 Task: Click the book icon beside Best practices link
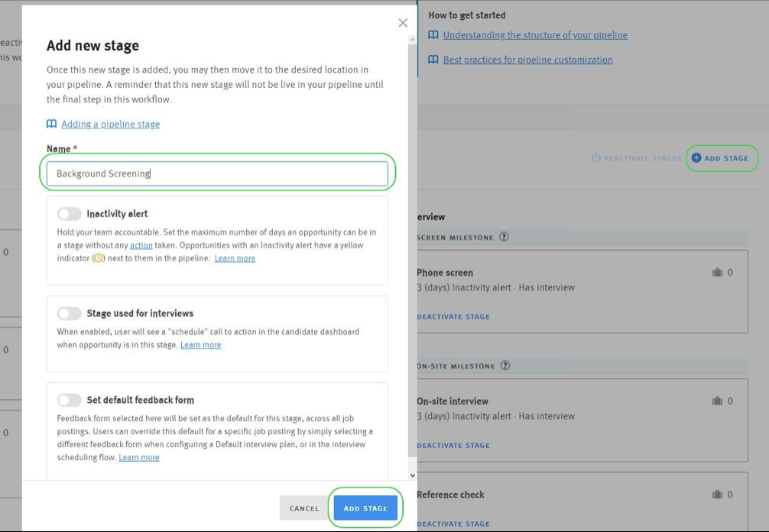tap(433, 60)
